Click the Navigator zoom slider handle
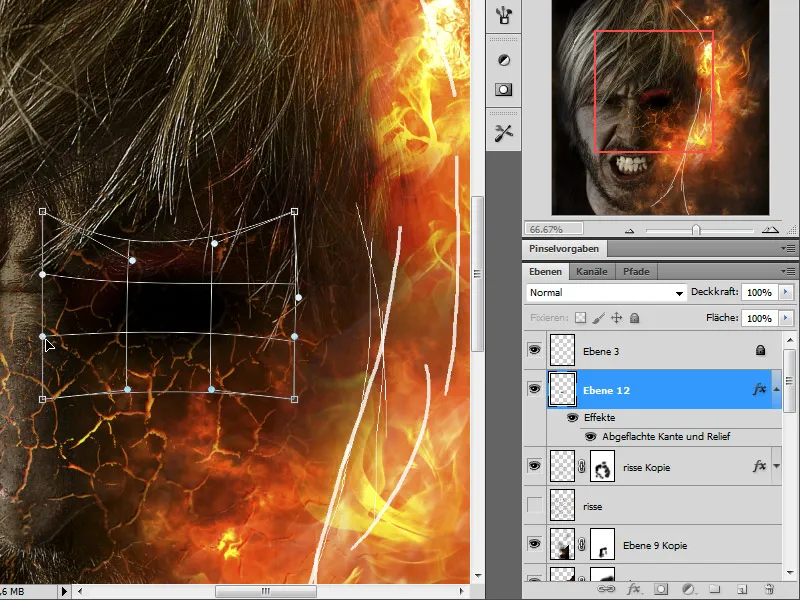Screen dimensions: 800x600 pos(695,231)
